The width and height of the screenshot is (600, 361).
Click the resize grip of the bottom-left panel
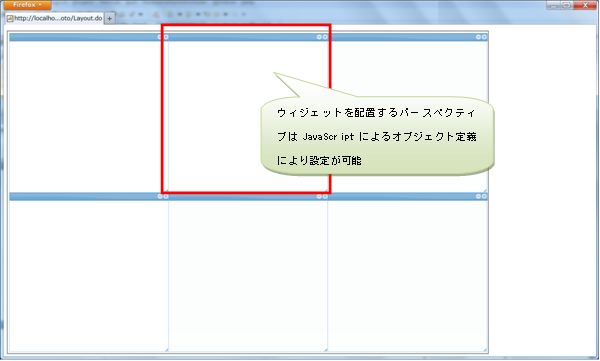point(166,350)
